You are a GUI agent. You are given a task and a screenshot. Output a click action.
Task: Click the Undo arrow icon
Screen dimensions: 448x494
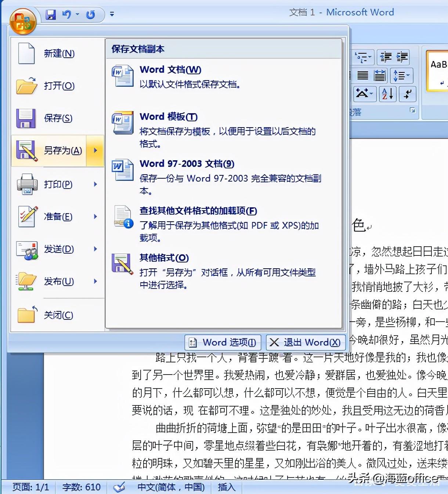[67, 14]
